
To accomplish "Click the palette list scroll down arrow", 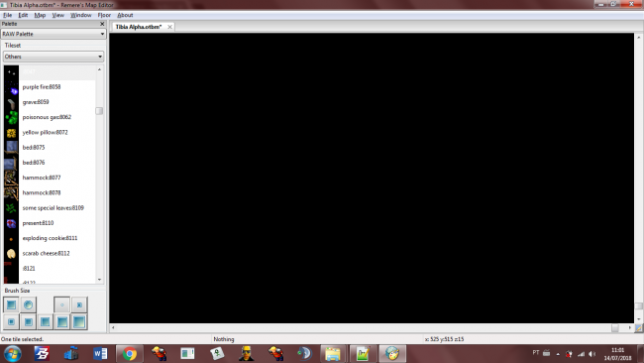I will tap(99, 280).
